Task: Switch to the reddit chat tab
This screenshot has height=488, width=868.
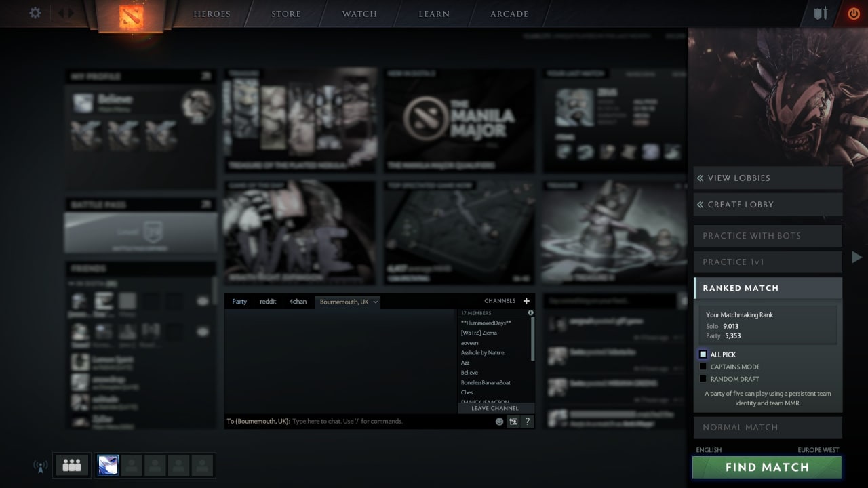Action: coord(268,302)
